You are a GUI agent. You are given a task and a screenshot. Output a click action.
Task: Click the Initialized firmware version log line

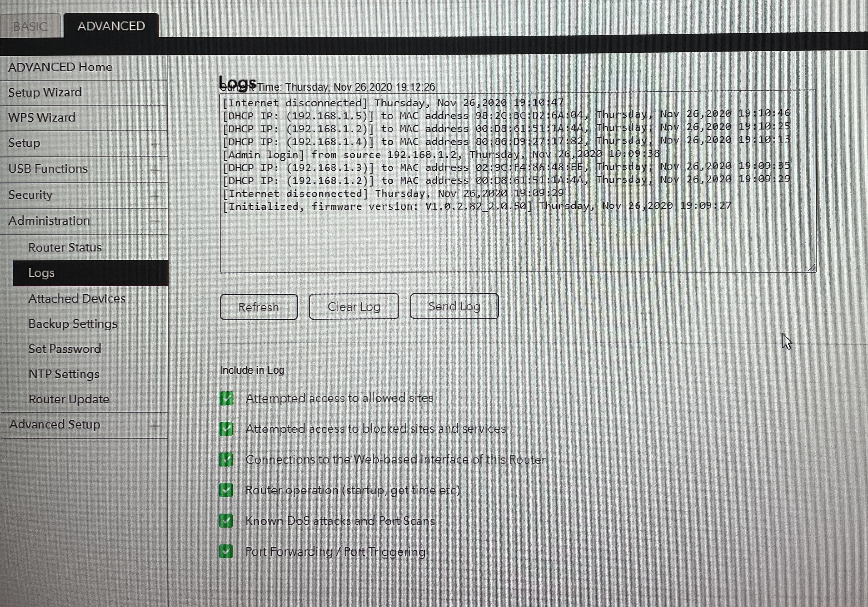477,206
